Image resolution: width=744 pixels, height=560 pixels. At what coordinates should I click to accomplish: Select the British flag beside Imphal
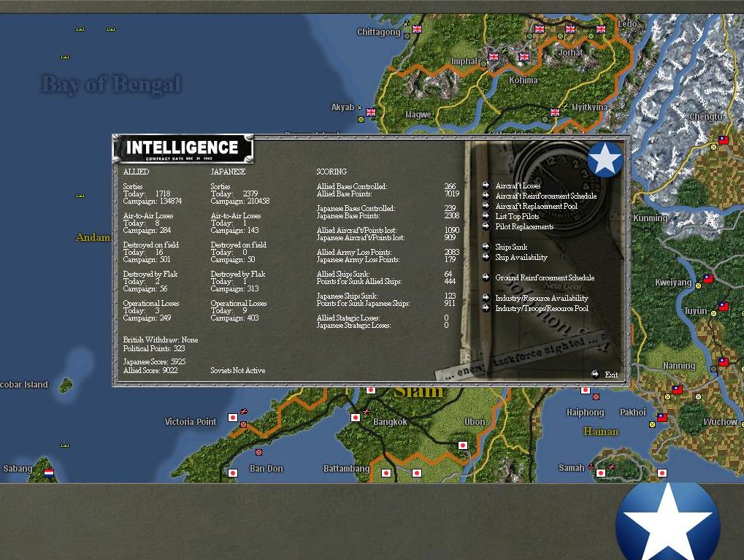coord(494,57)
